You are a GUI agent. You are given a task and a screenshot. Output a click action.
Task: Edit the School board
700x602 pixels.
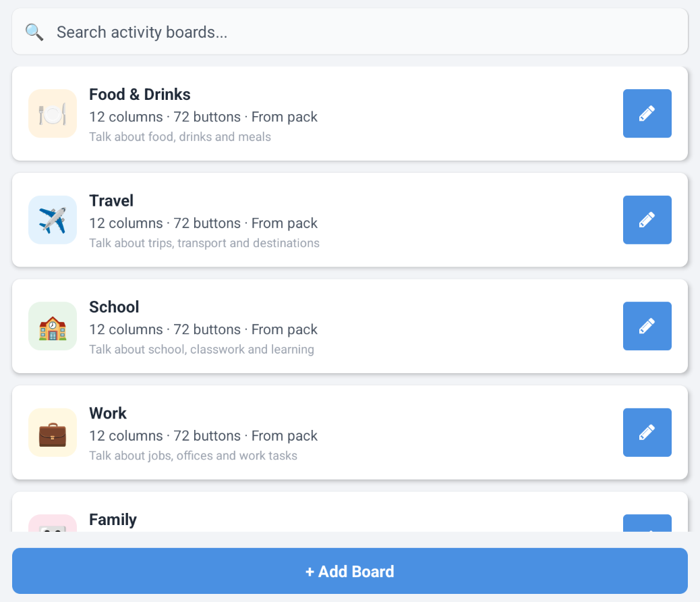coord(647,326)
